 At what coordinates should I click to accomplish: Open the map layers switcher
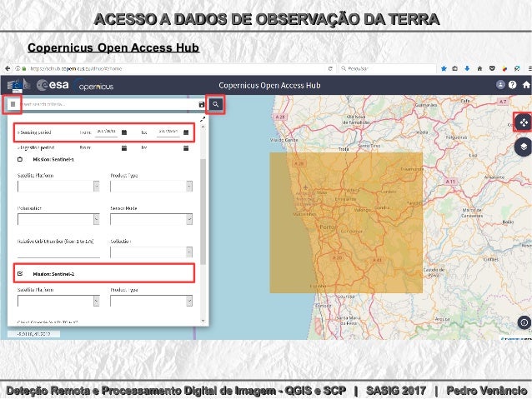click(524, 147)
